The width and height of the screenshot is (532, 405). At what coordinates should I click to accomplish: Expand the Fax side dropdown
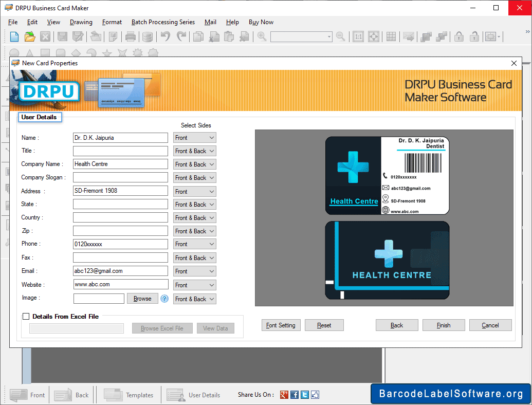(194, 258)
